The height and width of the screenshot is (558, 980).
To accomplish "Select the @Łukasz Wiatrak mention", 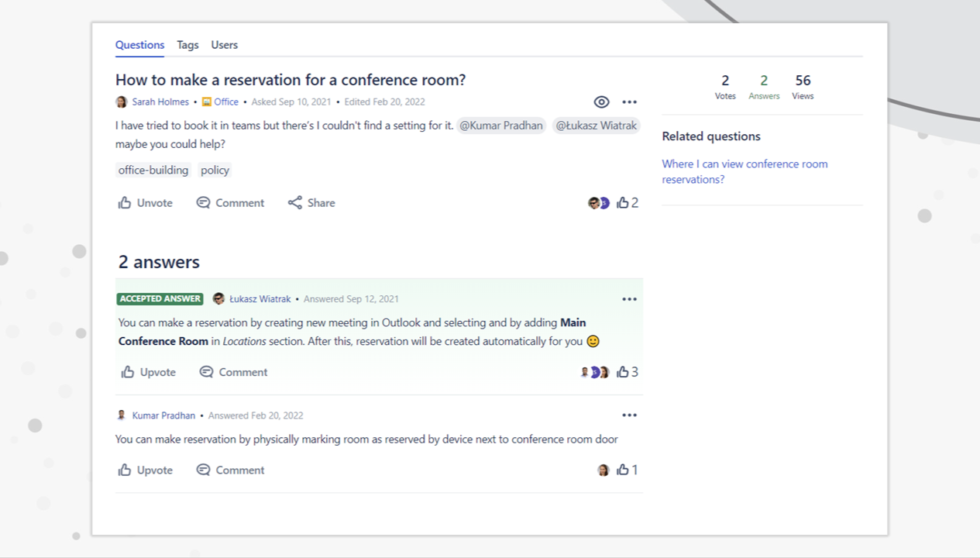I will click(x=597, y=126).
